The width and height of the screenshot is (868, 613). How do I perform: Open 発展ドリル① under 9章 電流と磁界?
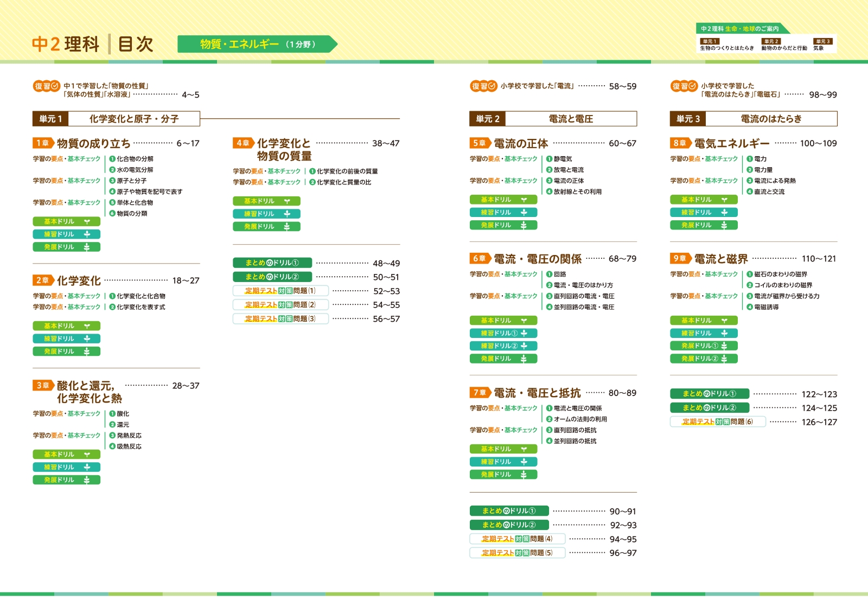[x=704, y=346]
